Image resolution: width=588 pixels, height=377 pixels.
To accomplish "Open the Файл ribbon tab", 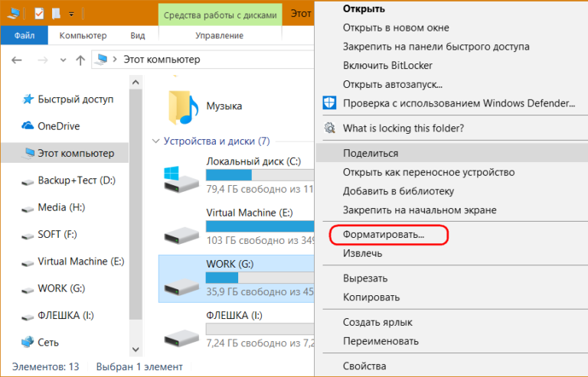I will [x=24, y=36].
